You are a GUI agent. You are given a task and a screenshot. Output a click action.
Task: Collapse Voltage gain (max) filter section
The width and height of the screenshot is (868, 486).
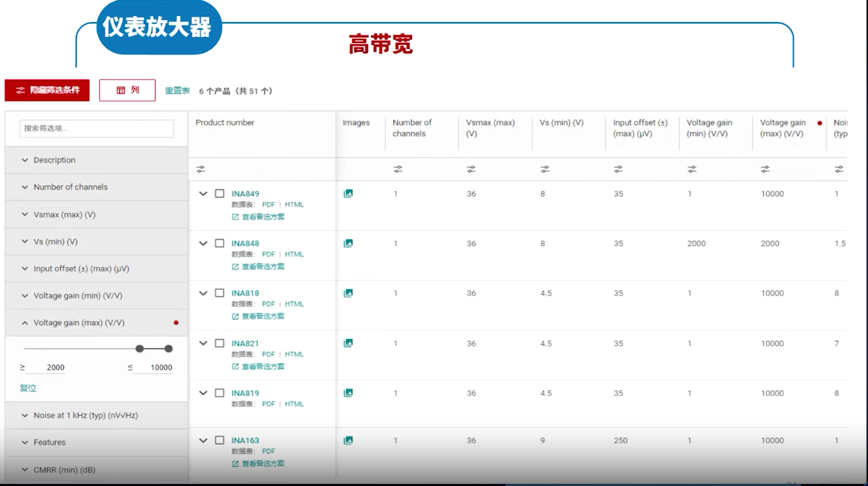(x=96, y=322)
